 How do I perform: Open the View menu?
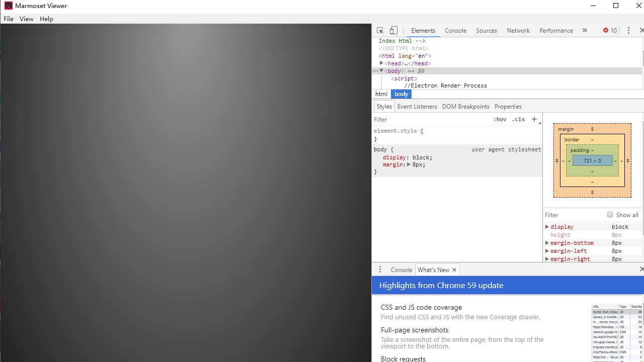(26, 19)
